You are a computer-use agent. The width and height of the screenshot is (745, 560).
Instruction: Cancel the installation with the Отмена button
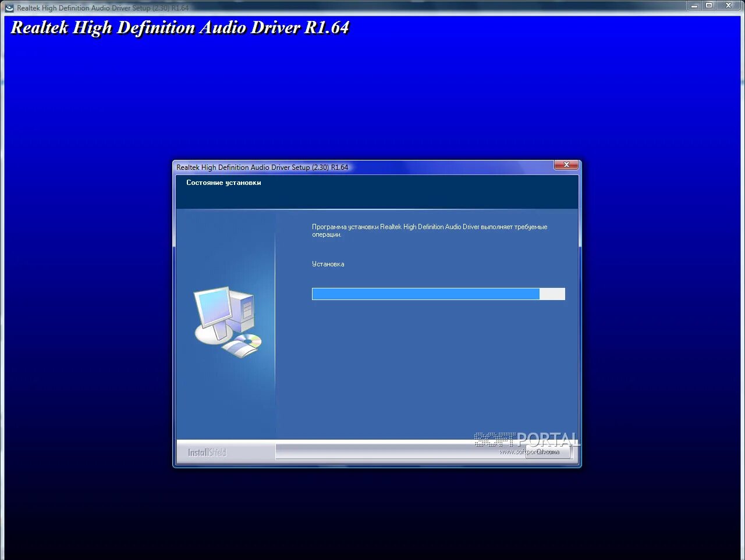548,452
